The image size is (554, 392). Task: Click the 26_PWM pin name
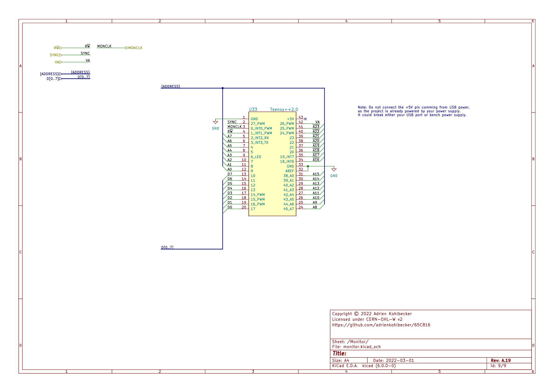[287, 124]
